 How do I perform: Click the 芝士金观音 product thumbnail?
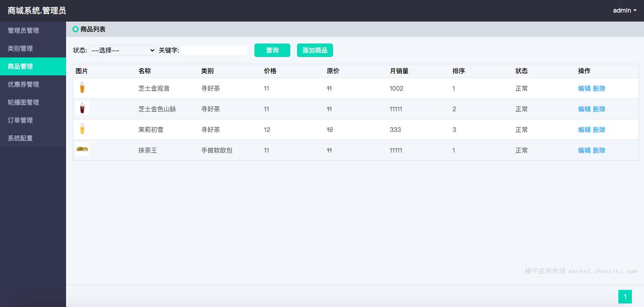coord(82,88)
